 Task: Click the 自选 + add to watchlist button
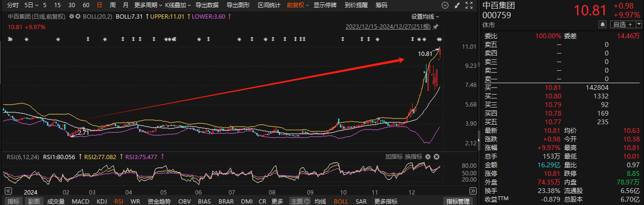[x=622, y=24]
